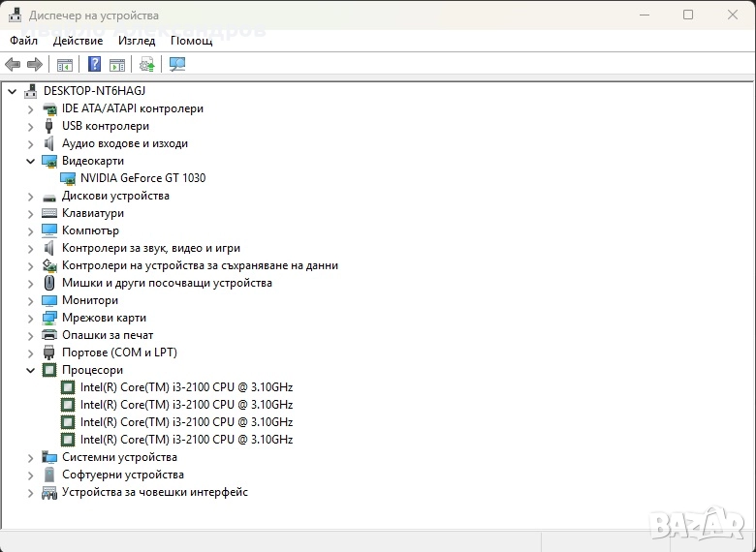Collapse the Видеокарти category
Screen dimensions: 756x552
[30, 161]
